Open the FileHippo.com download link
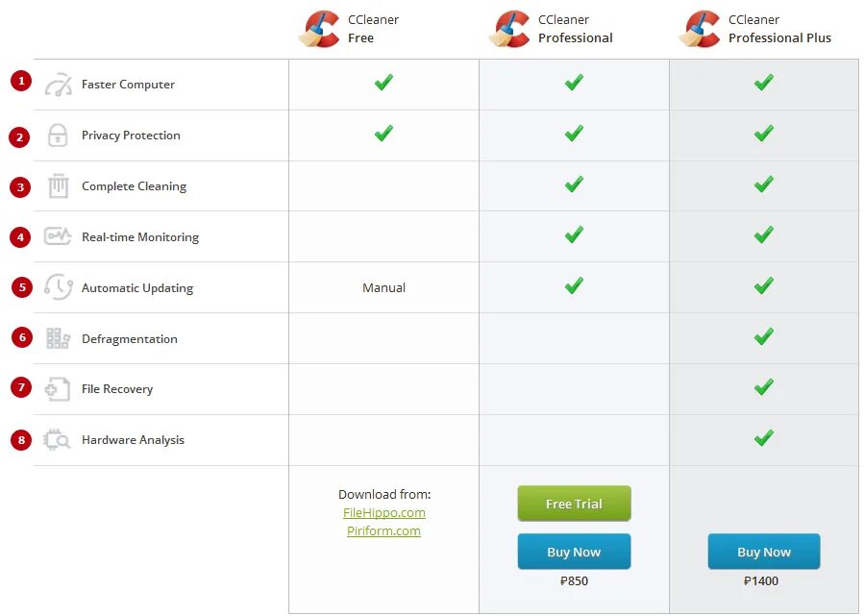Image resolution: width=864 pixels, height=616 pixels. pyautogui.click(x=384, y=513)
